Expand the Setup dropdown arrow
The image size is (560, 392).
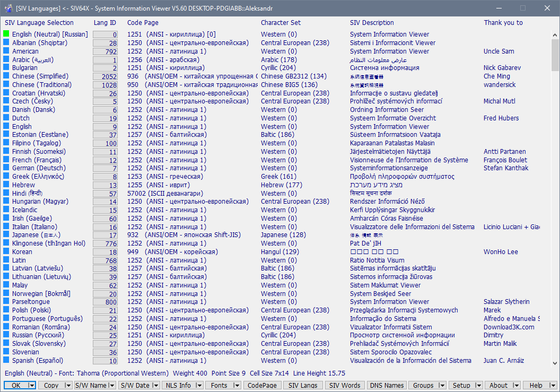pyautogui.click(x=479, y=385)
